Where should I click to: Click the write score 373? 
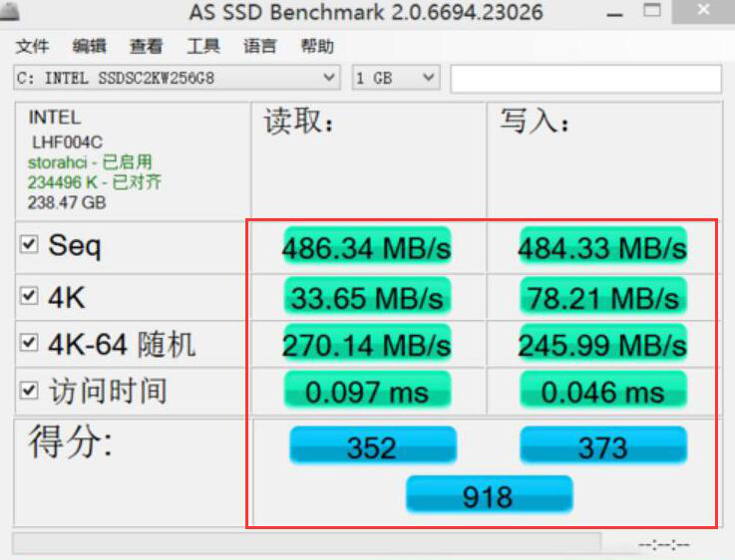pos(603,445)
